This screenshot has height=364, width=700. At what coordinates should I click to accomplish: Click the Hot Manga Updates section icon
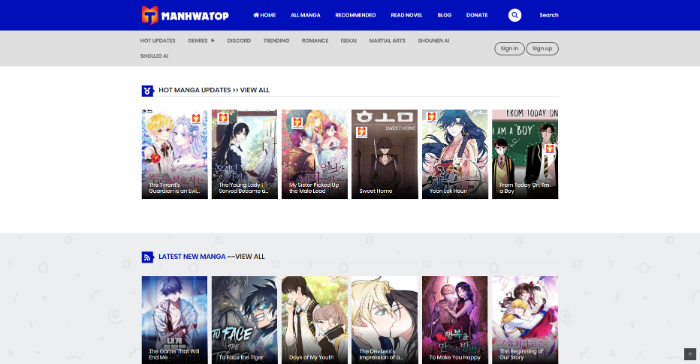147,91
